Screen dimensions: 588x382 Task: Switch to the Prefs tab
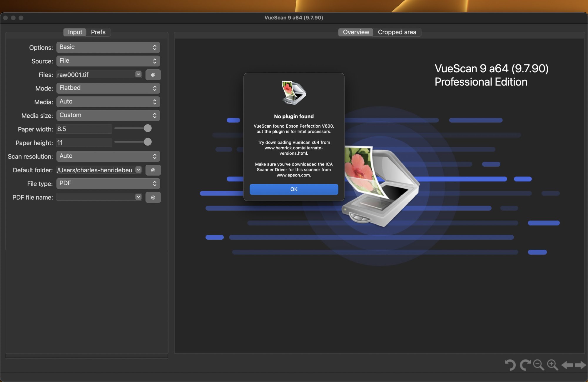[x=98, y=32]
